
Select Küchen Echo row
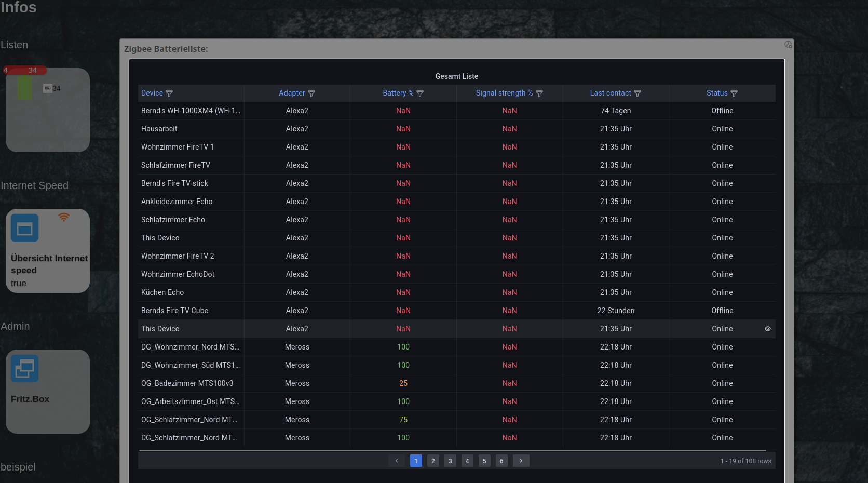click(457, 292)
